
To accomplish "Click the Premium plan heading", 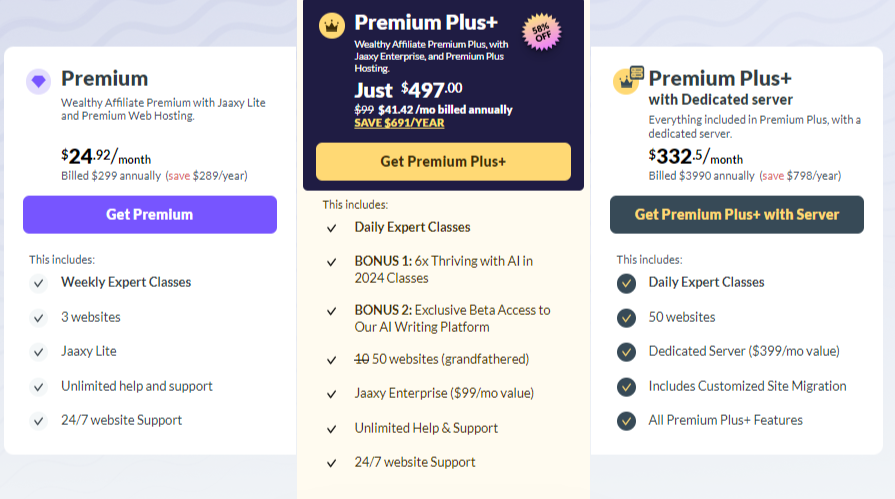I will pyautogui.click(x=104, y=78).
